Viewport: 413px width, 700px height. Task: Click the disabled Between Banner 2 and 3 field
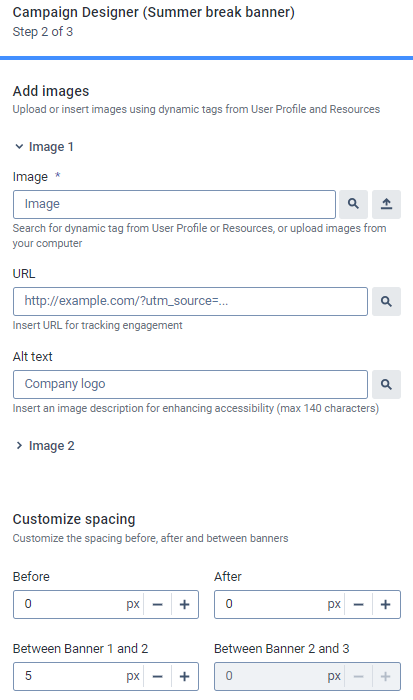307,676
